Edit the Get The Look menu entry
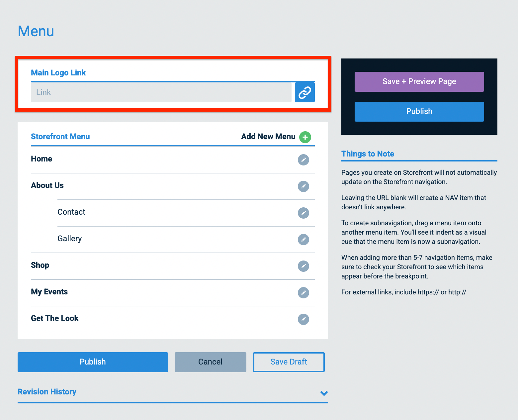This screenshot has height=420, width=518. [x=303, y=319]
